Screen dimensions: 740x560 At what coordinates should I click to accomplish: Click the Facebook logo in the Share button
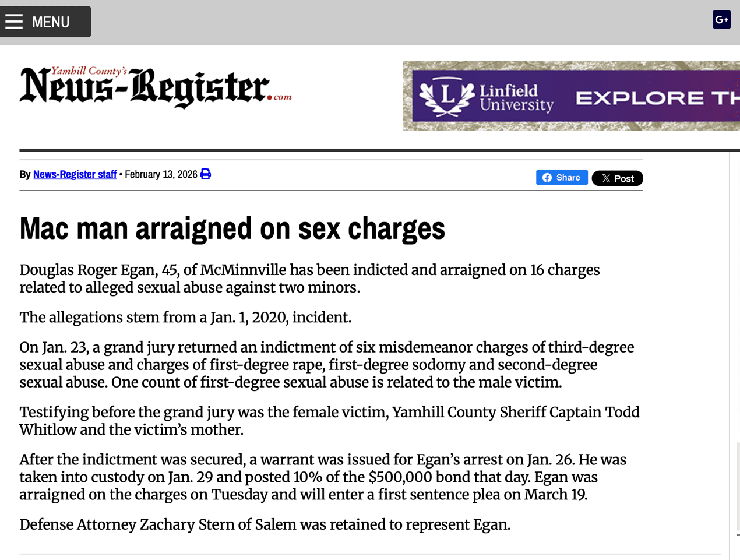point(547,178)
